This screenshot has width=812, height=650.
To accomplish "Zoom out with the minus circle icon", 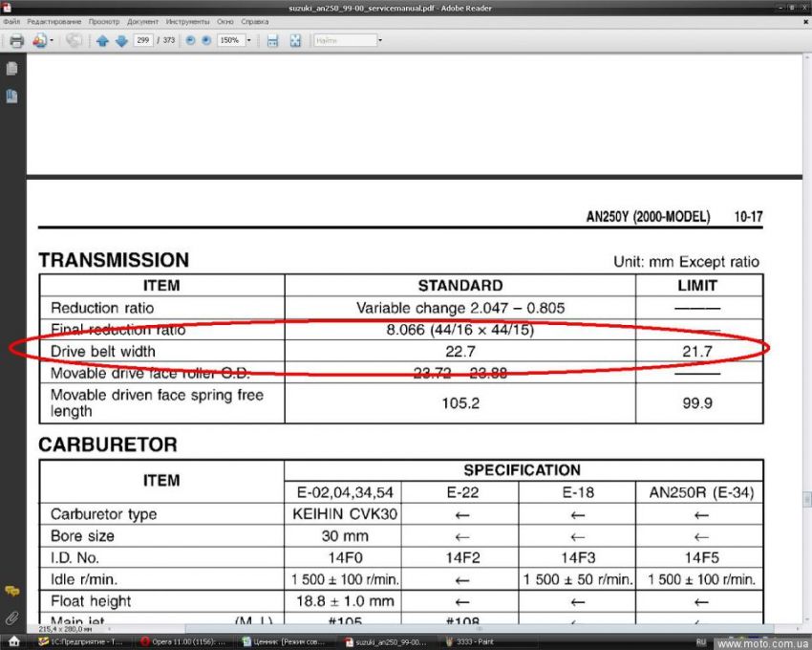I will coord(190,40).
